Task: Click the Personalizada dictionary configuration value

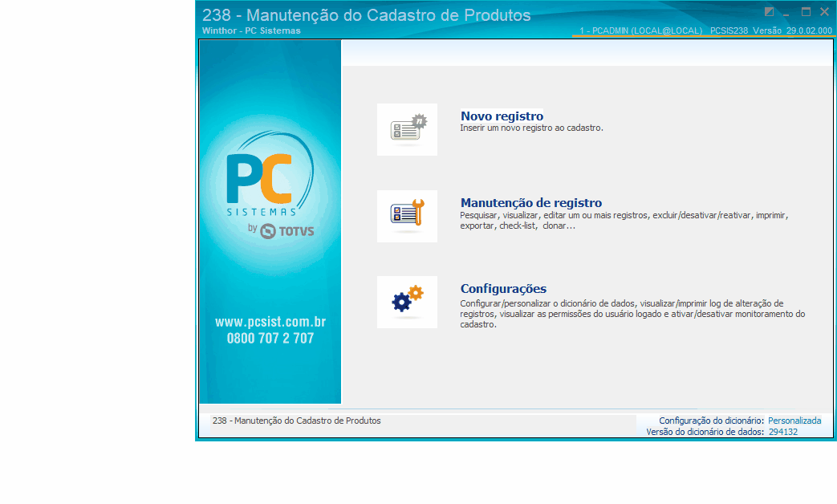Action: pos(794,421)
